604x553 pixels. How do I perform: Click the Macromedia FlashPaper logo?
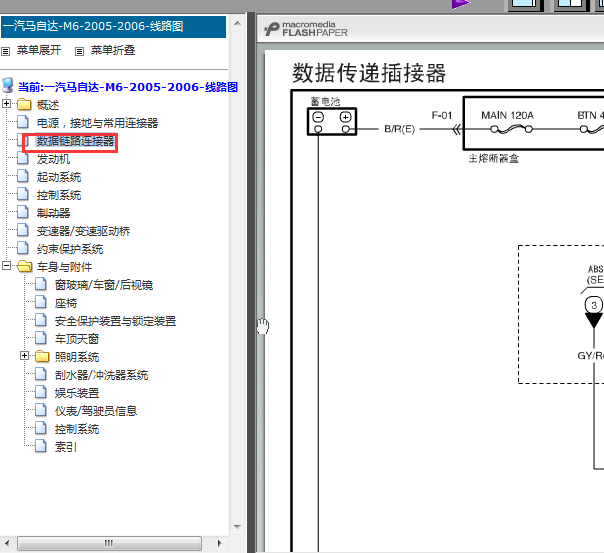tap(306, 29)
